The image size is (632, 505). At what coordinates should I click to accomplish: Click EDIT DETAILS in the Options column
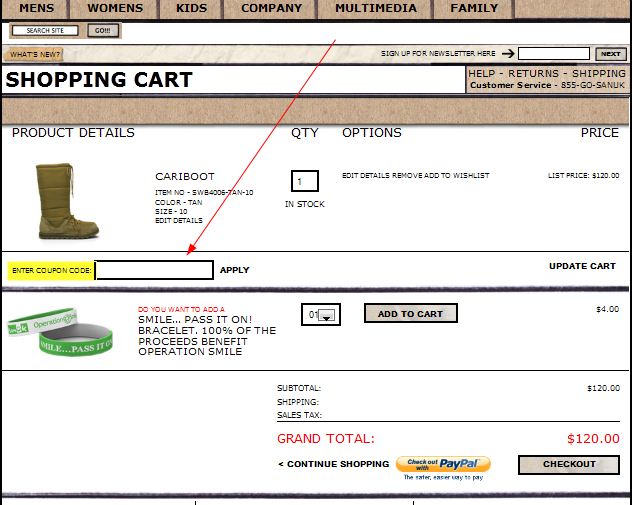(x=366, y=175)
